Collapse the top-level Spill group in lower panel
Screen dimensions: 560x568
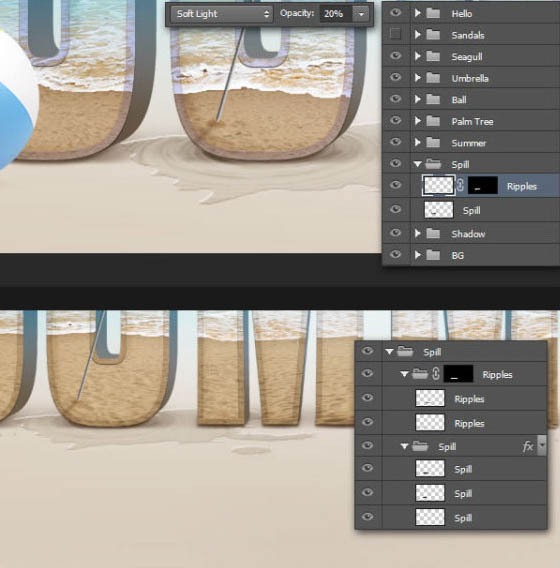point(389,351)
